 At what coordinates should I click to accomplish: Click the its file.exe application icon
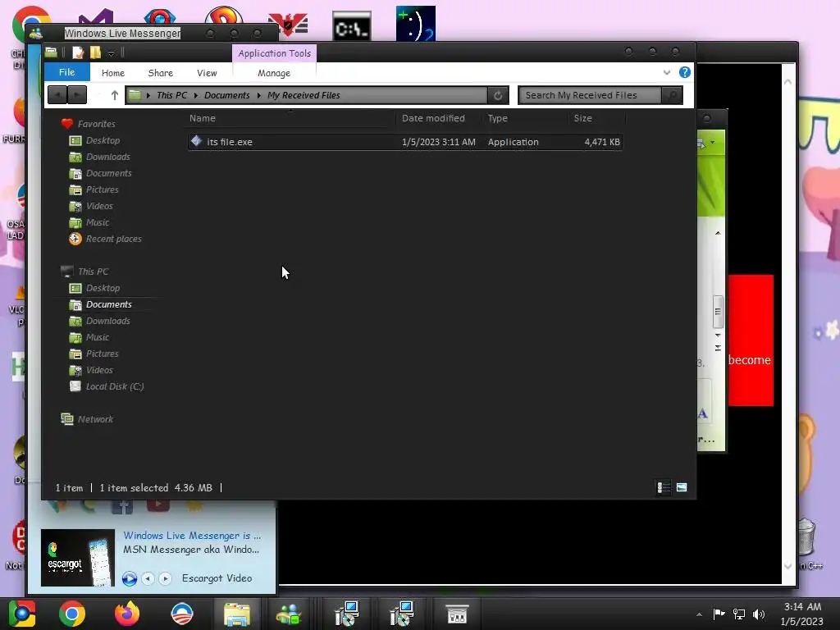196,141
